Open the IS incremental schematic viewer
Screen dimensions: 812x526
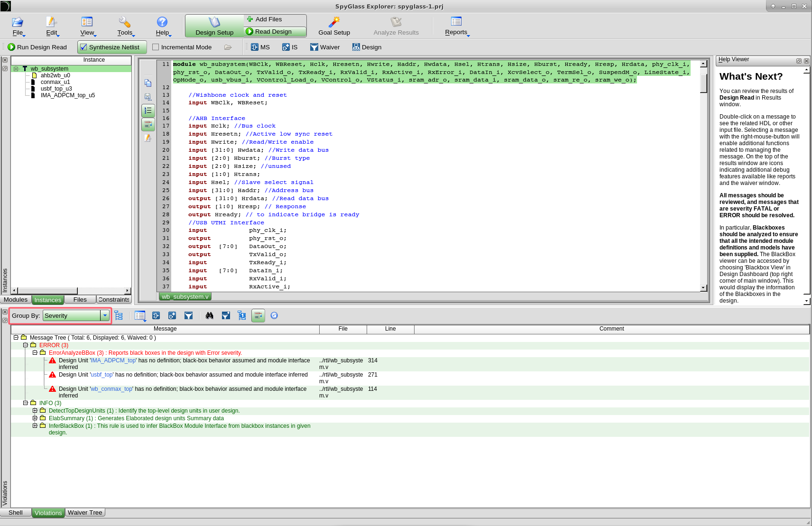290,47
